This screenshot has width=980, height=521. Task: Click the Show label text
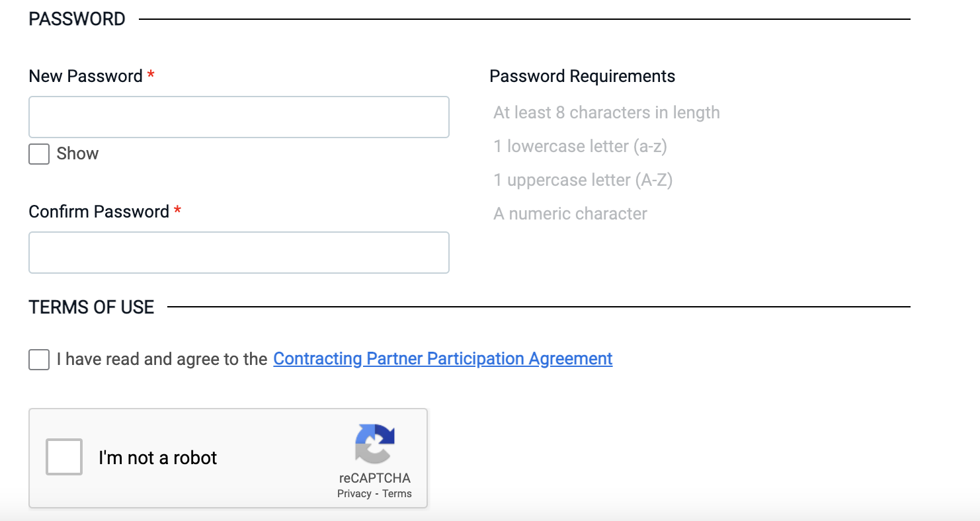(77, 153)
